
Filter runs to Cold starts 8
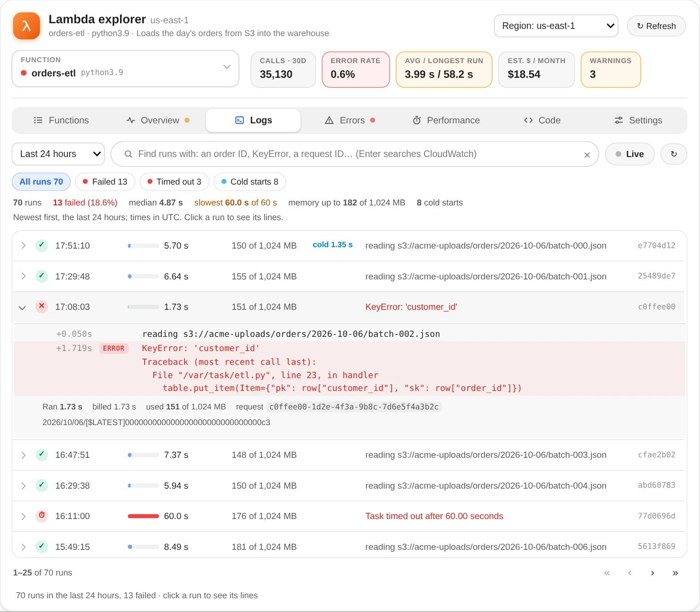249,182
